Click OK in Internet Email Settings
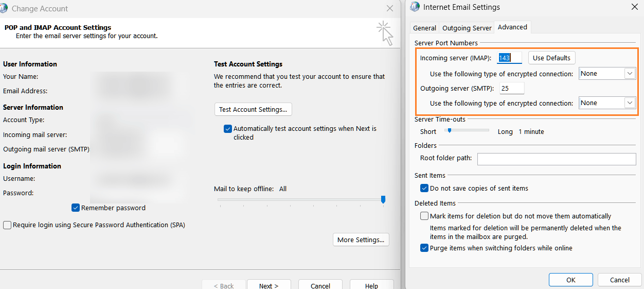Image resolution: width=644 pixels, height=289 pixels. pyautogui.click(x=570, y=280)
